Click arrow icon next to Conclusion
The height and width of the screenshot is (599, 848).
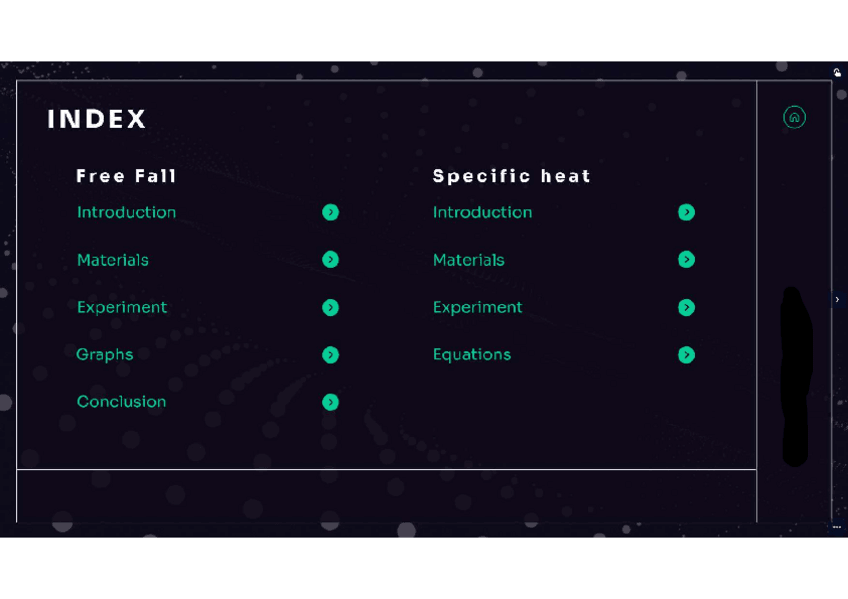click(330, 402)
